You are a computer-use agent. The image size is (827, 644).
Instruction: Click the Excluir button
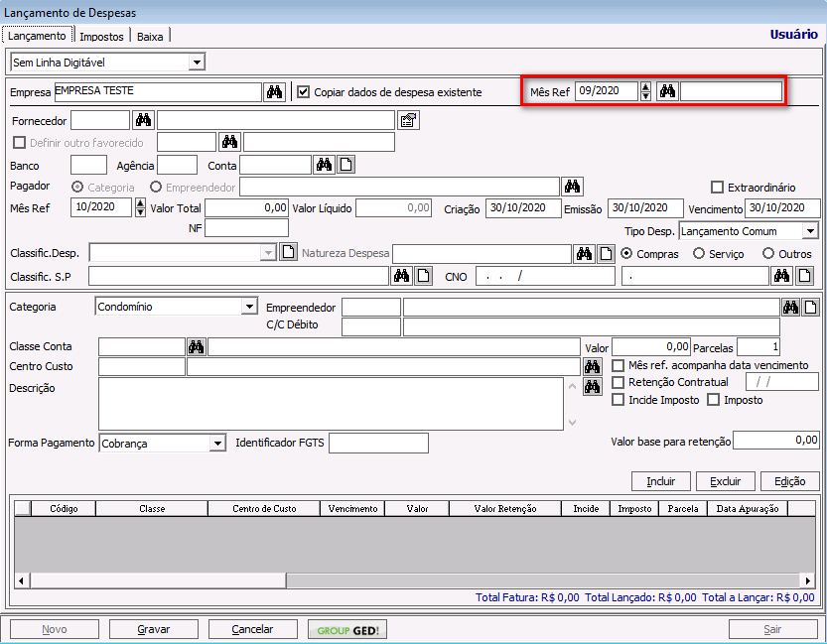[725, 481]
